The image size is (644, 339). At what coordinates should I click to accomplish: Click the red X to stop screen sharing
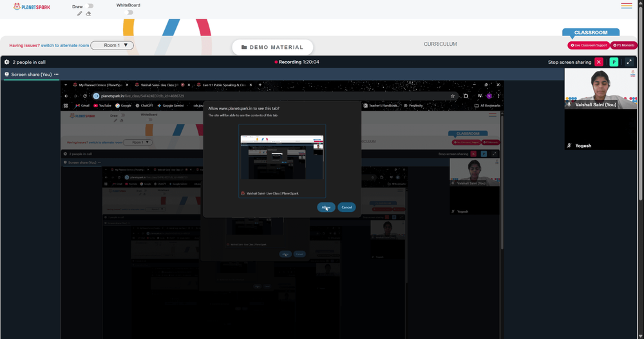pos(599,62)
